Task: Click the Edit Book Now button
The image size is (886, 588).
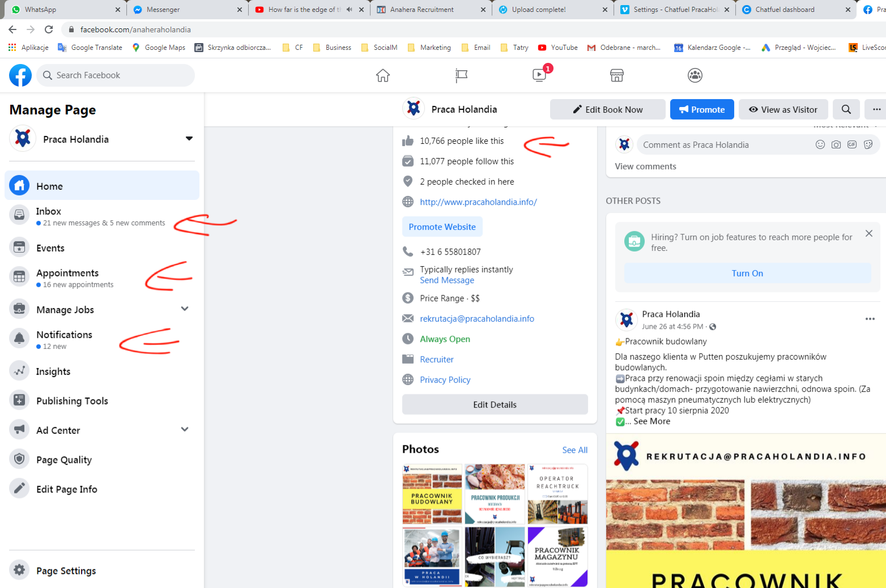Action: (607, 109)
